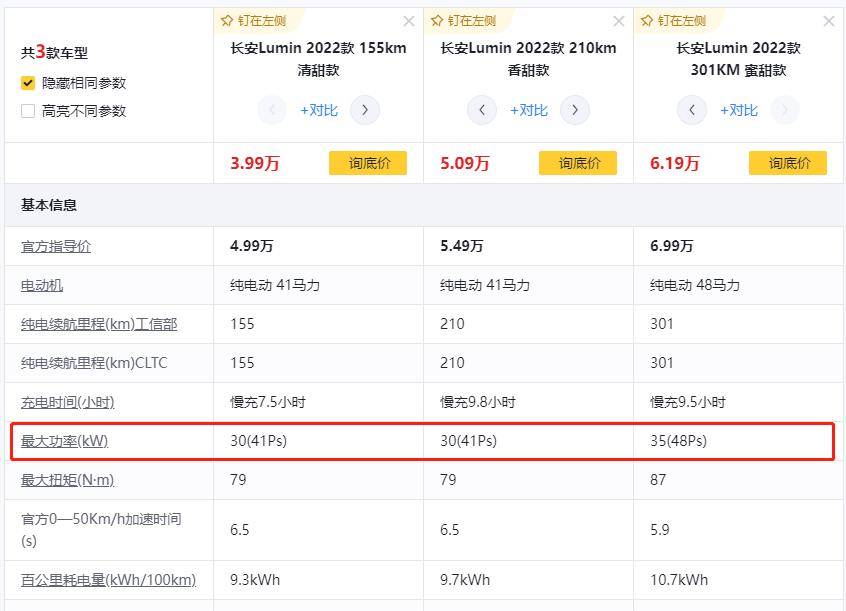Move the 155km 清甜款 column right
This screenshot has height=611, width=846.
pyautogui.click(x=365, y=110)
